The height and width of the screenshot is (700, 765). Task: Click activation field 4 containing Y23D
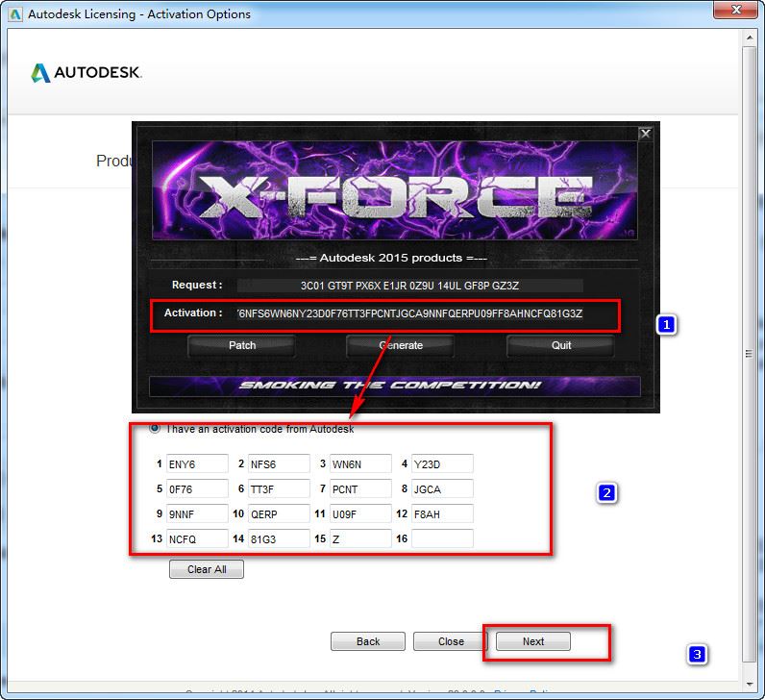pyautogui.click(x=442, y=463)
